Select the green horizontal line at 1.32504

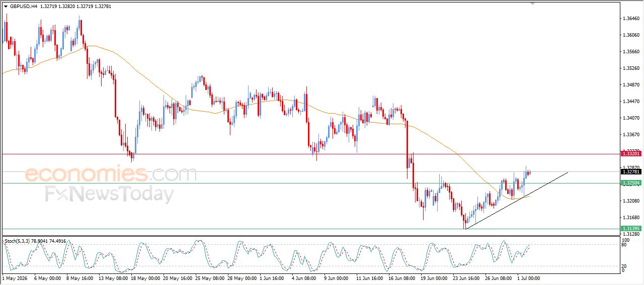click(311, 183)
